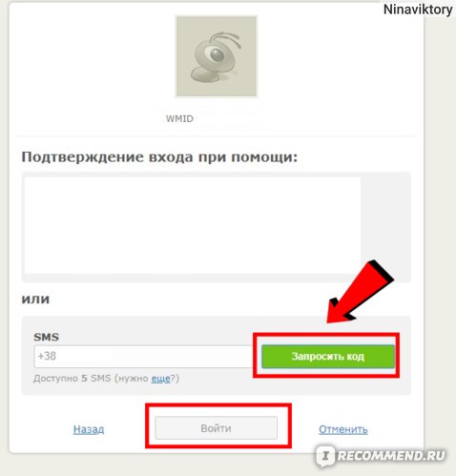Open the еще link for more SMS

point(160,379)
